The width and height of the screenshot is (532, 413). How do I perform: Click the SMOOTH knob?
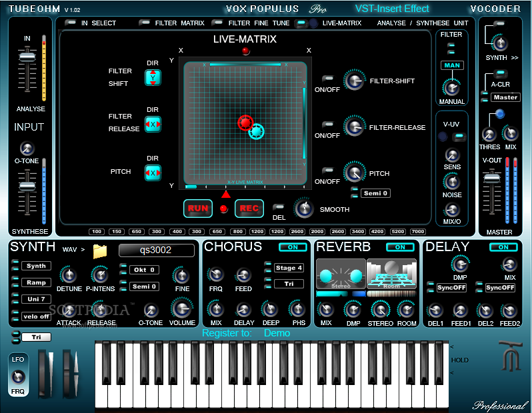(304, 208)
